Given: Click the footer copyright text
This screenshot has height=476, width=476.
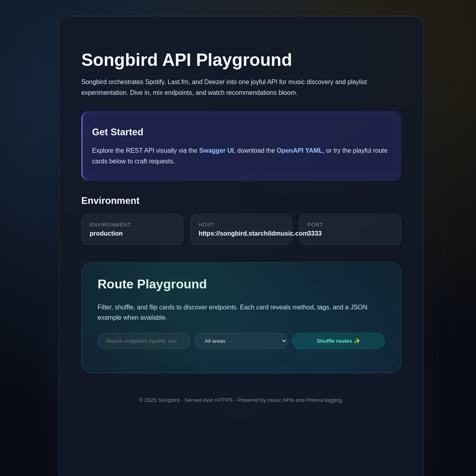Looking at the screenshot, I should coord(241,400).
